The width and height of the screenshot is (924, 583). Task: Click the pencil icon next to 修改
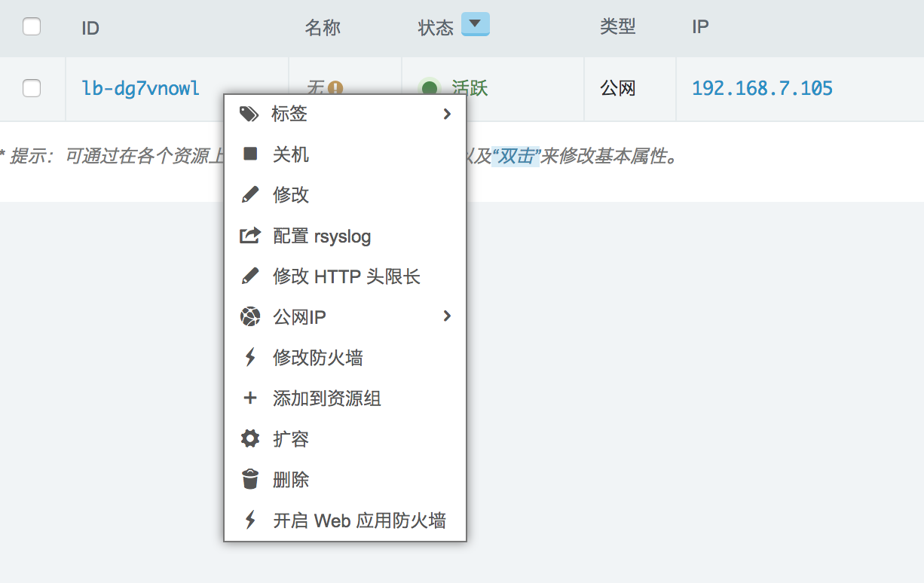pyautogui.click(x=249, y=195)
